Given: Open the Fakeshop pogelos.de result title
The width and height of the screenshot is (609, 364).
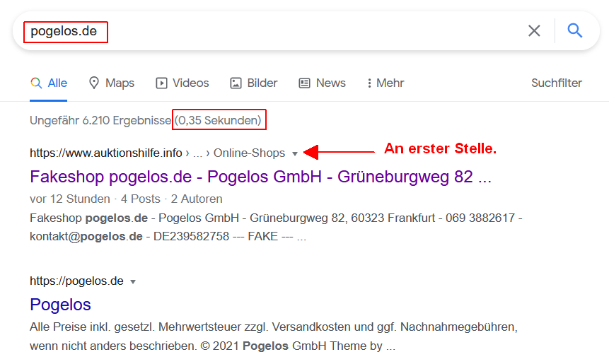Looking at the screenshot, I should [260, 177].
